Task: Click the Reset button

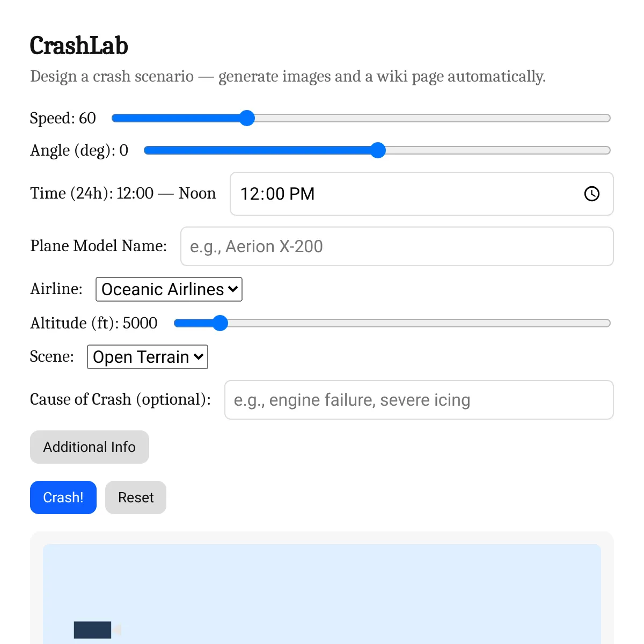Action: [136, 497]
